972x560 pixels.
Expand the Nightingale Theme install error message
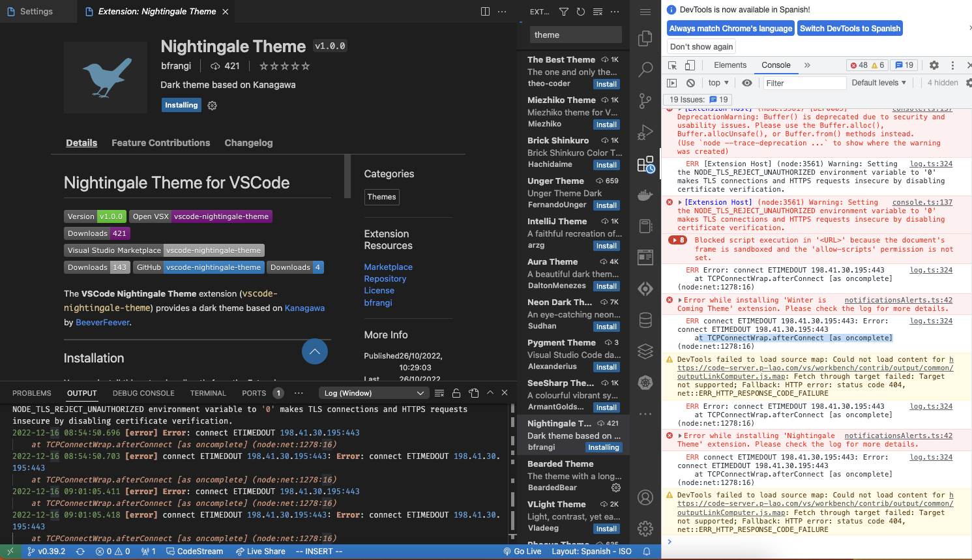click(681, 435)
